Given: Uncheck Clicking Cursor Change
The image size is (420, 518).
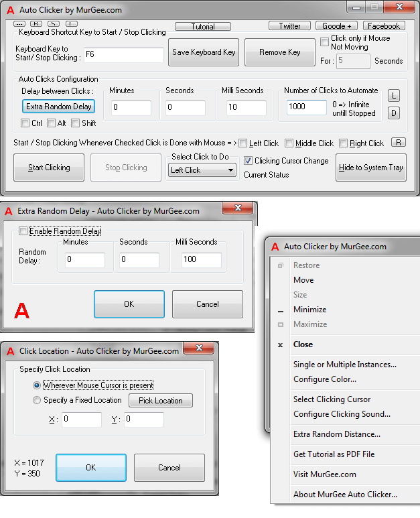Looking at the screenshot, I should (x=248, y=161).
